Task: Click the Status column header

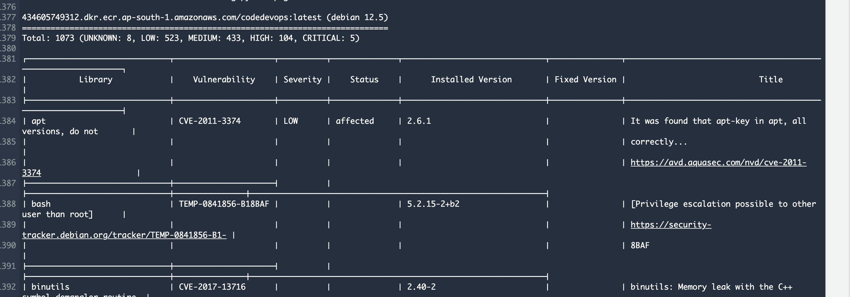Action: pyautogui.click(x=364, y=80)
